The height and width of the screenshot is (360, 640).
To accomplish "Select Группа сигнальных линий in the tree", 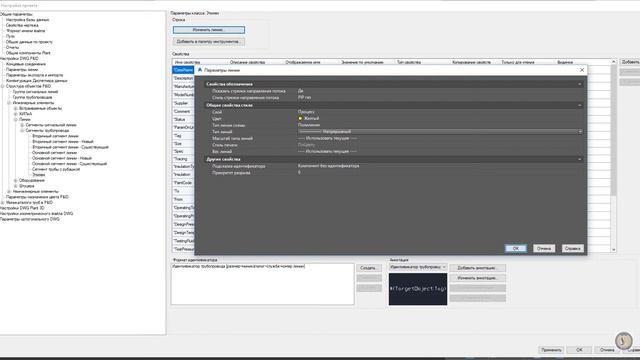I will pos(35,92).
